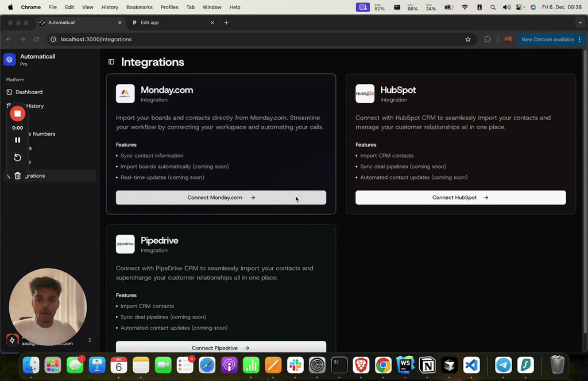Open Control Center in menu bar

[x=519, y=7]
